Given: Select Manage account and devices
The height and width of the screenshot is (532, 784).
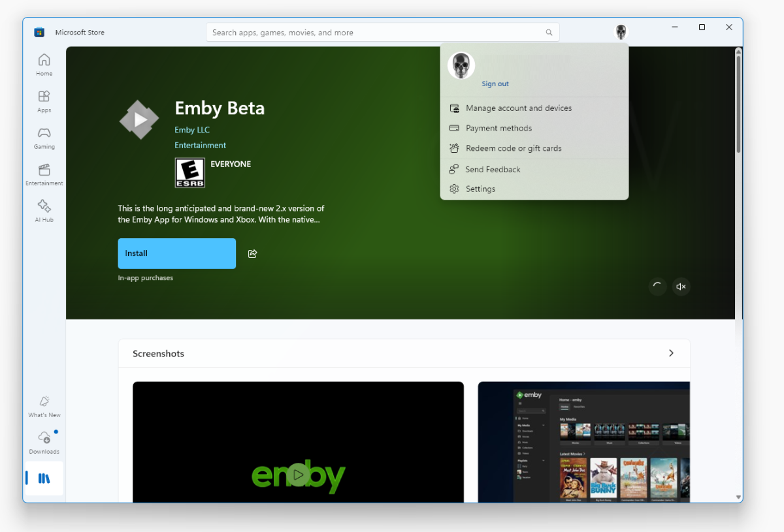Looking at the screenshot, I should [534, 108].
